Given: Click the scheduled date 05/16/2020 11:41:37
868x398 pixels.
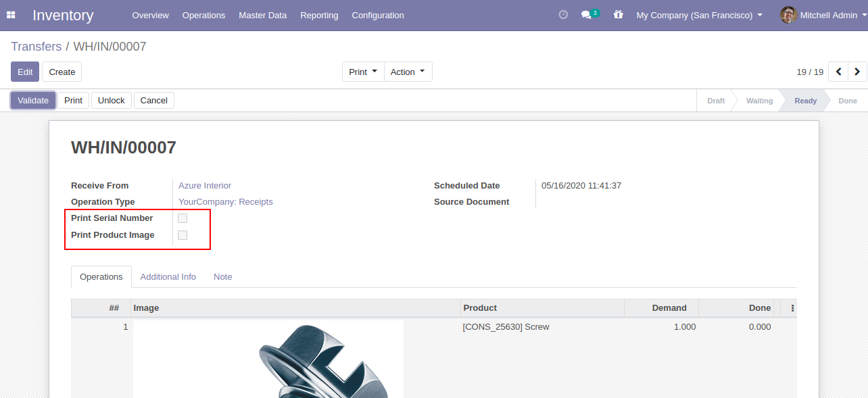Looking at the screenshot, I should coord(581,186).
